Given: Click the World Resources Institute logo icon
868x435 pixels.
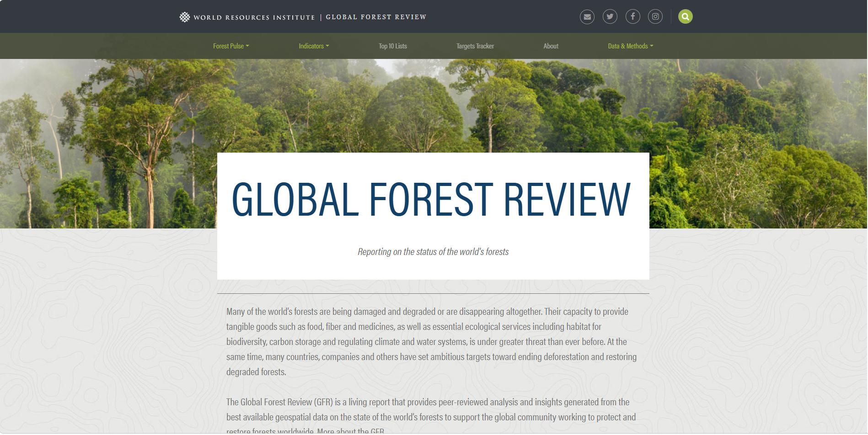Looking at the screenshot, I should click(x=185, y=17).
